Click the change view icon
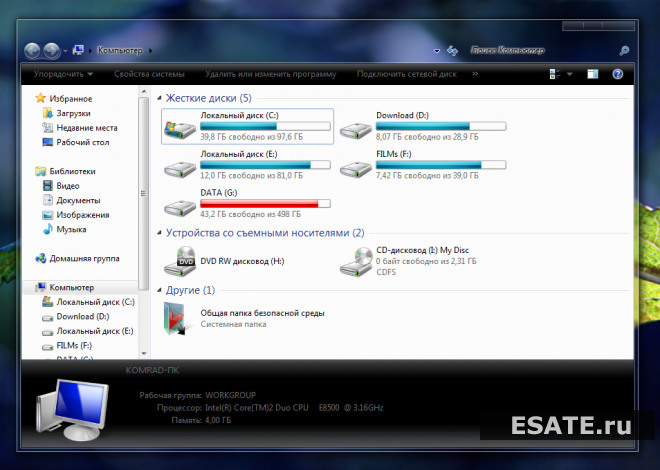The height and width of the screenshot is (470, 660). pyautogui.click(x=555, y=74)
